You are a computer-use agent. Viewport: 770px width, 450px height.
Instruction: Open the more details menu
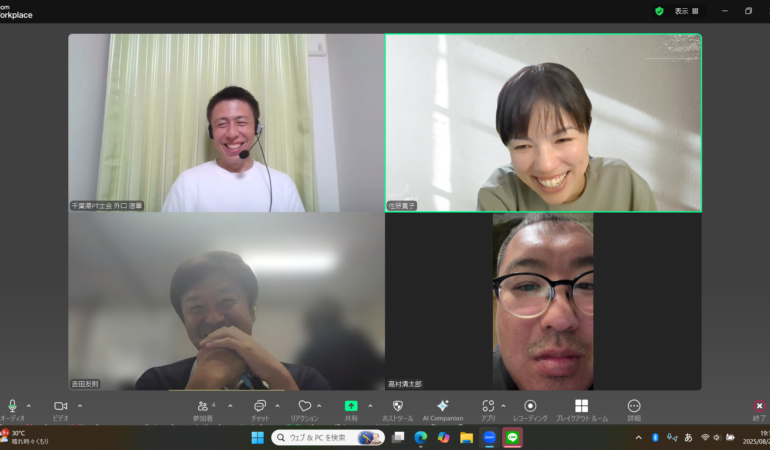pyautogui.click(x=634, y=406)
